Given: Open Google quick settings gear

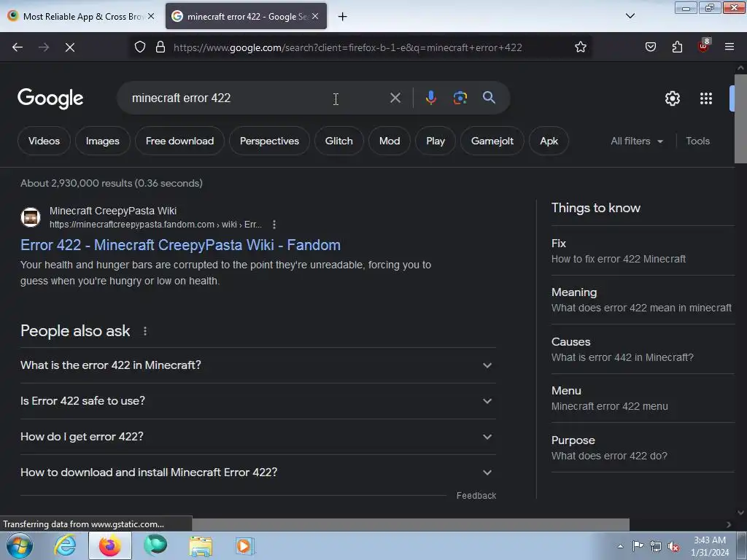Looking at the screenshot, I should coord(672,98).
